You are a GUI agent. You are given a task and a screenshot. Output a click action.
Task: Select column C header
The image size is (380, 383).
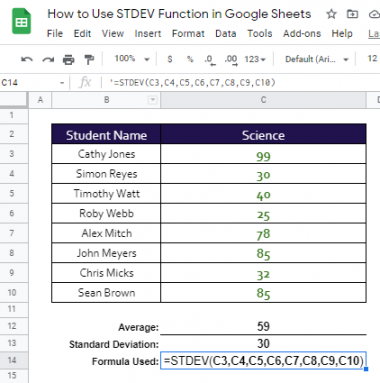(263, 100)
